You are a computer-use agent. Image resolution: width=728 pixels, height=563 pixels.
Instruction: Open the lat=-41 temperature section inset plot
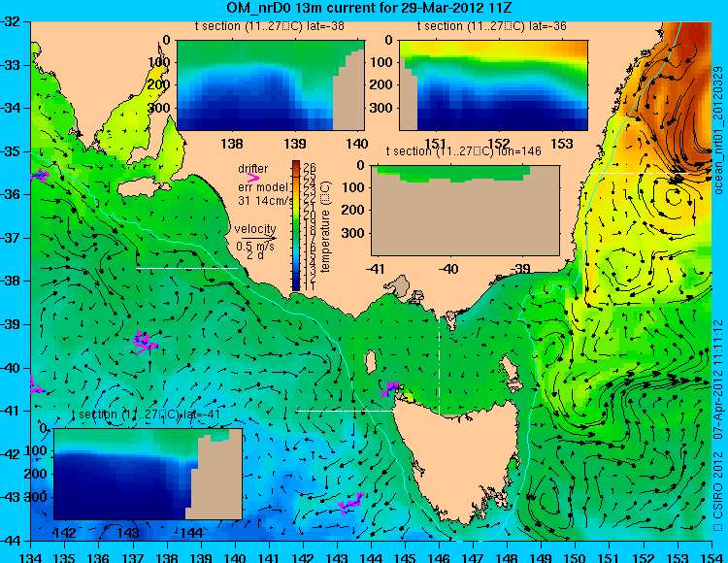[x=149, y=474]
